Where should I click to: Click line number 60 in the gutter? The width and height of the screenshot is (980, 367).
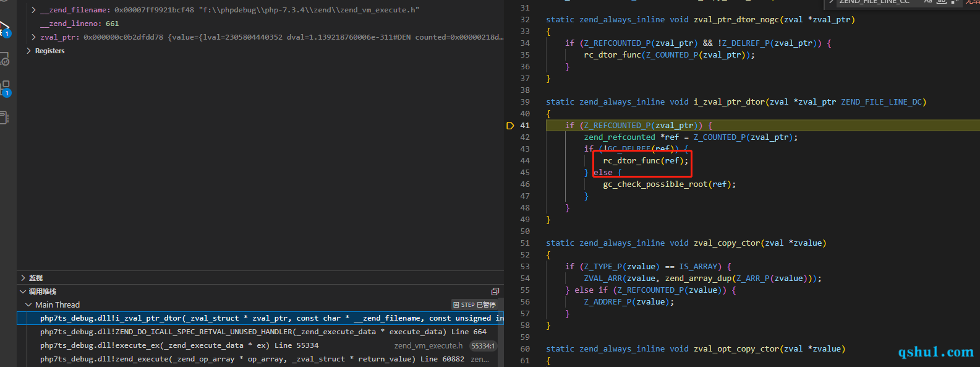point(525,349)
